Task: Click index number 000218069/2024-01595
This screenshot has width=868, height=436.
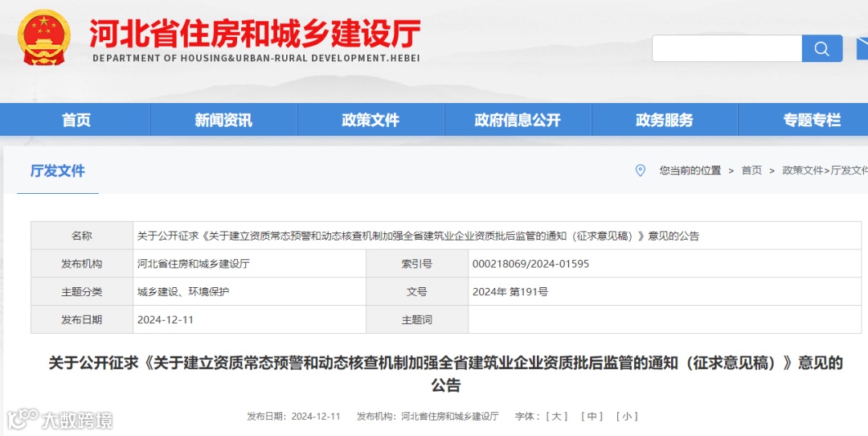Action: coord(530,265)
